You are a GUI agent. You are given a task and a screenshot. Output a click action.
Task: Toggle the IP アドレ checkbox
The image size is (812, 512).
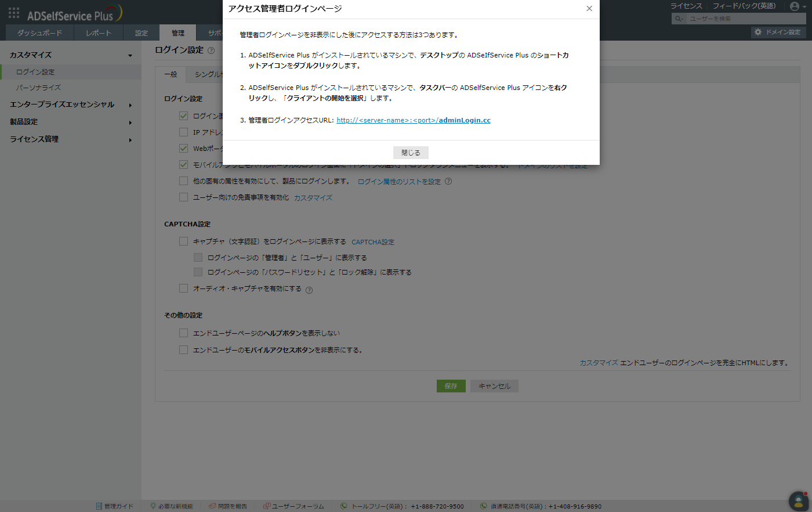tap(183, 132)
